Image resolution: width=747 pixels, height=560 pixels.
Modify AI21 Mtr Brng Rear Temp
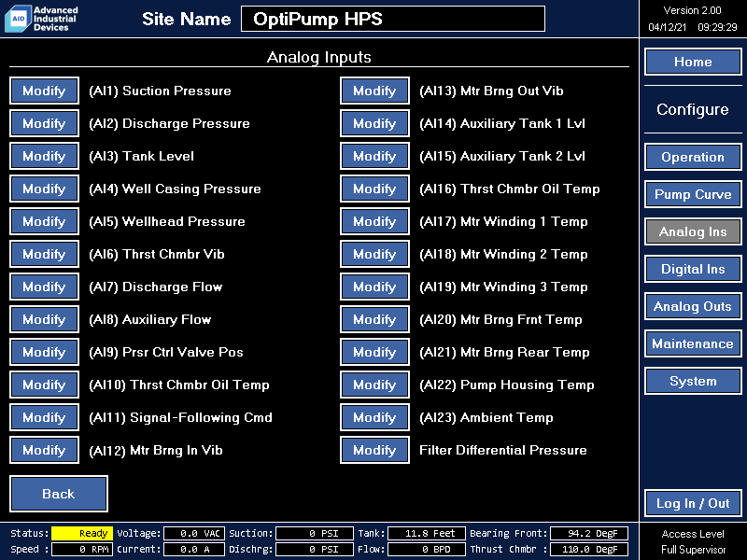point(374,352)
